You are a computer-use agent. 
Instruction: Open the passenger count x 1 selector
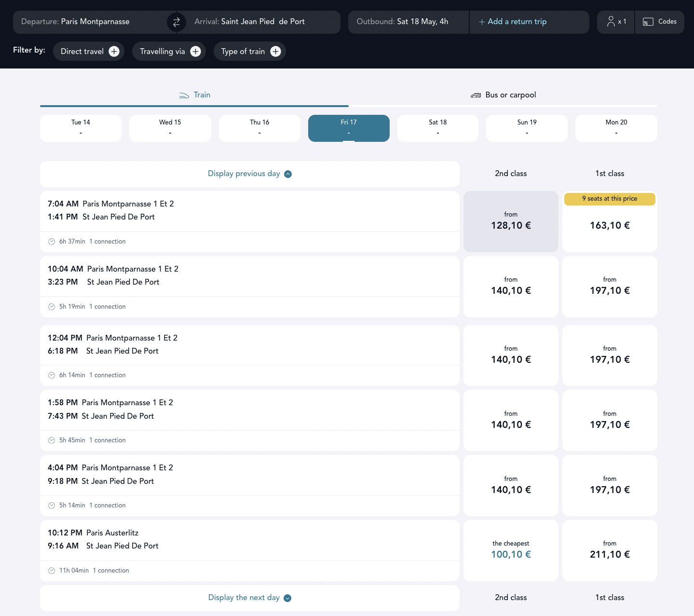coord(616,22)
